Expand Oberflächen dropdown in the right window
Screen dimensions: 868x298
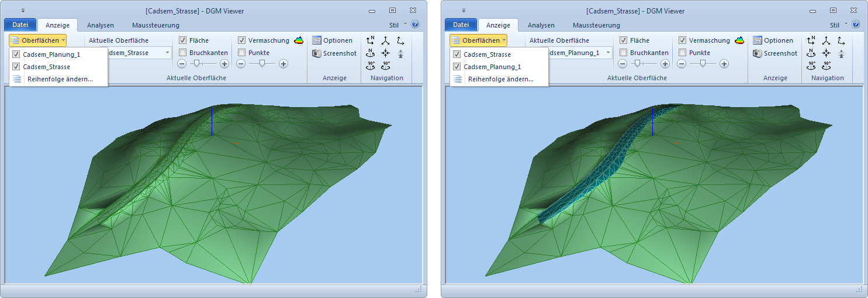click(478, 40)
